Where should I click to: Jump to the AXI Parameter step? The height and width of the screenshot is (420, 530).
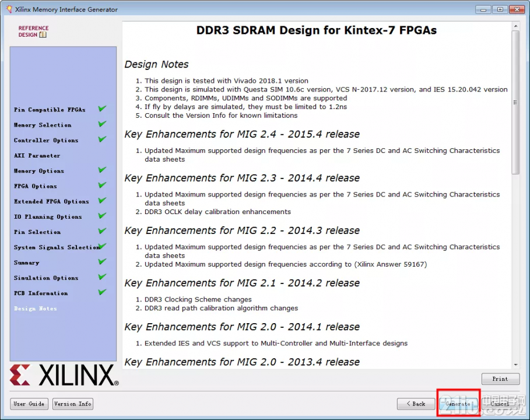pos(37,155)
